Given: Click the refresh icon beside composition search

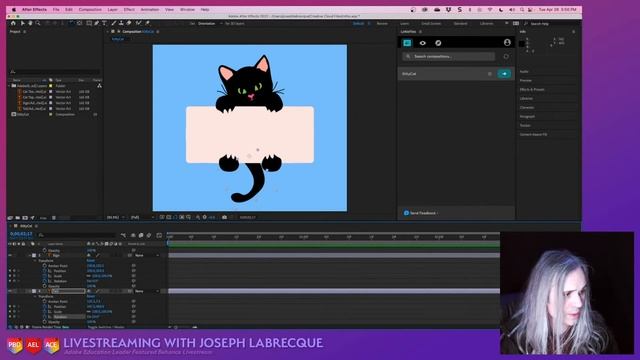Looking at the screenshot, I should 506,56.
